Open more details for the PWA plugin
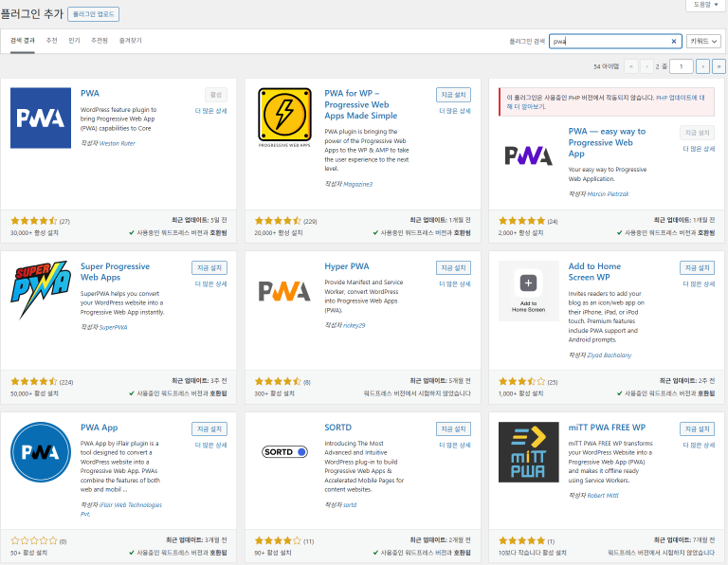Viewport: 728px width, 565px height. [x=210, y=111]
